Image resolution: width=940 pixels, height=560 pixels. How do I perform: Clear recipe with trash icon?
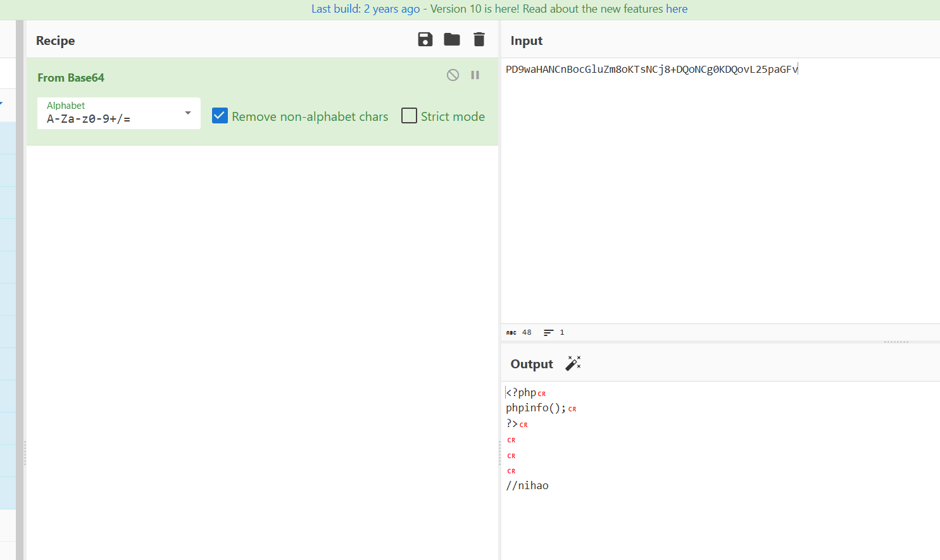pos(479,40)
